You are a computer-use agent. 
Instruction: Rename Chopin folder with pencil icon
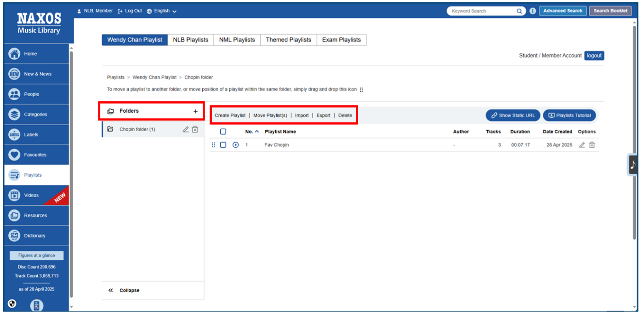pos(185,129)
